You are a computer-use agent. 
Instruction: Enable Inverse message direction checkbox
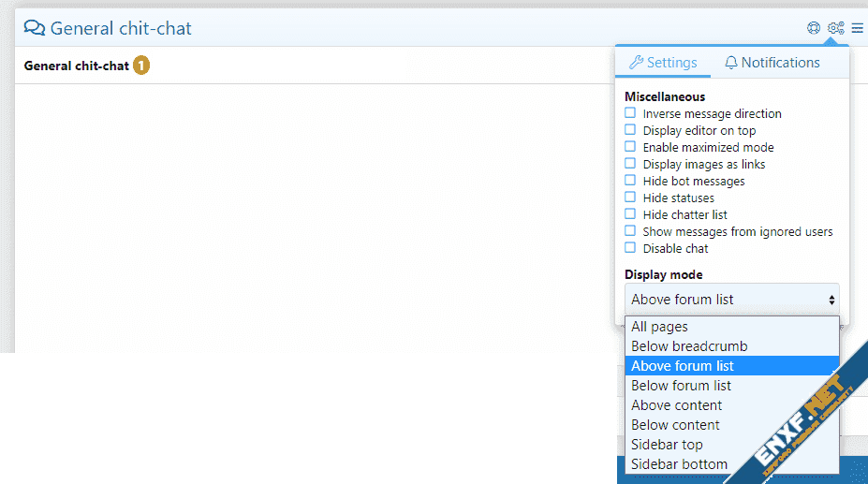pyautogui.click(x=630, y=113)
